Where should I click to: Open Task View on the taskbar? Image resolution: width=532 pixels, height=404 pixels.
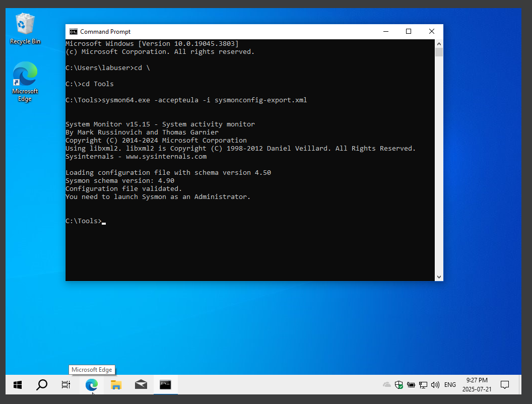click(66, 385)
